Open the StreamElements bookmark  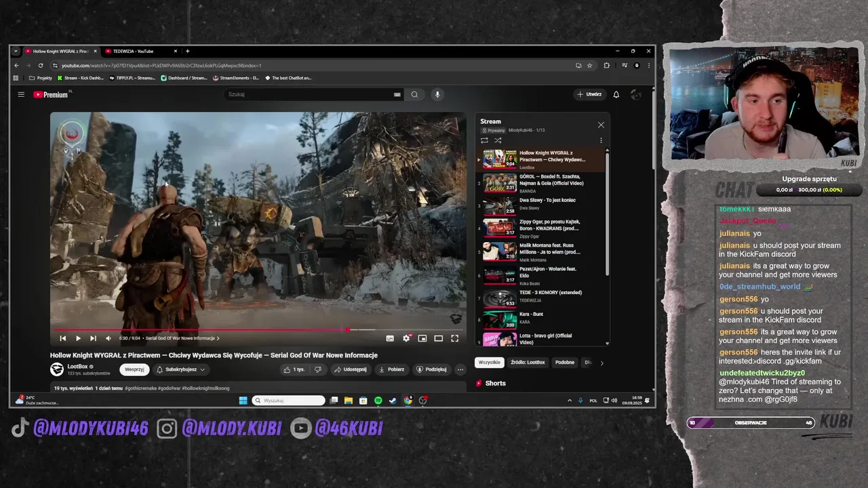235,78
